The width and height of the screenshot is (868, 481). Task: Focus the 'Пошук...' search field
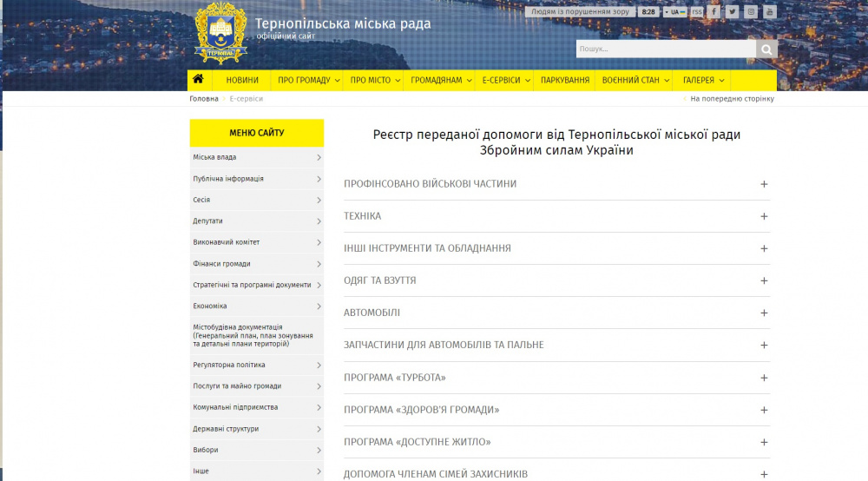666,49
